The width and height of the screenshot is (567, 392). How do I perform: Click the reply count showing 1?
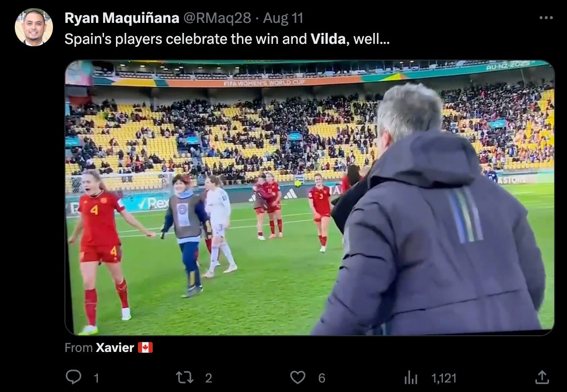(x=96, y=378)
